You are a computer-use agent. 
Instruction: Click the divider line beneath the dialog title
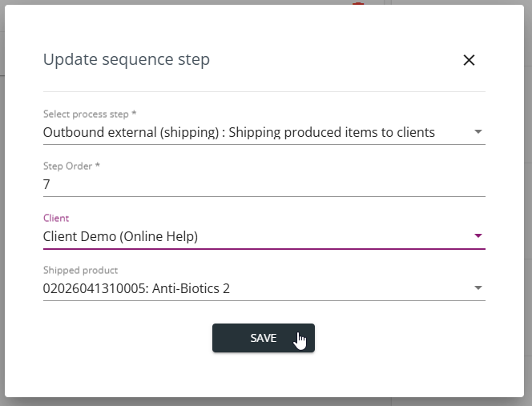[x=264, y=91]
